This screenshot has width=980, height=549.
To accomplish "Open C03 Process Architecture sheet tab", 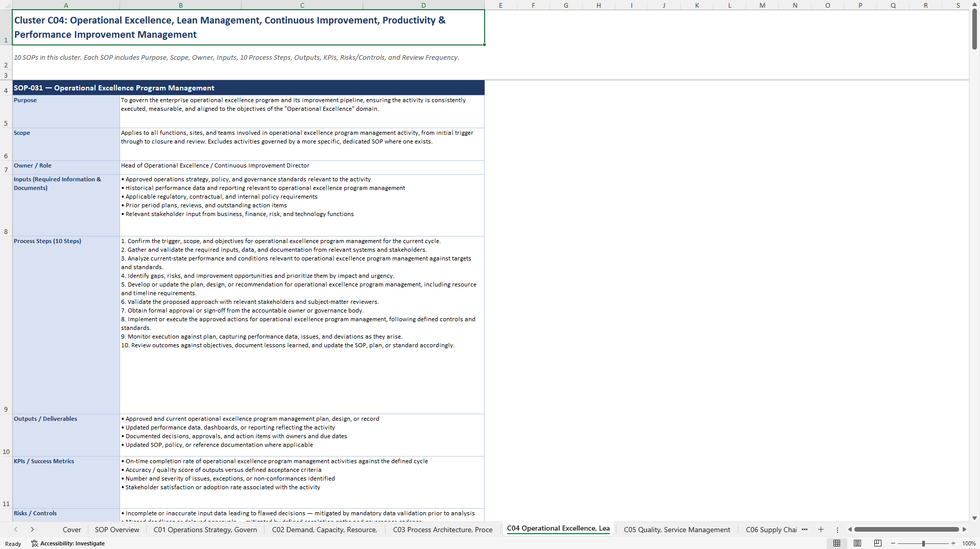I will pos(443,530).
